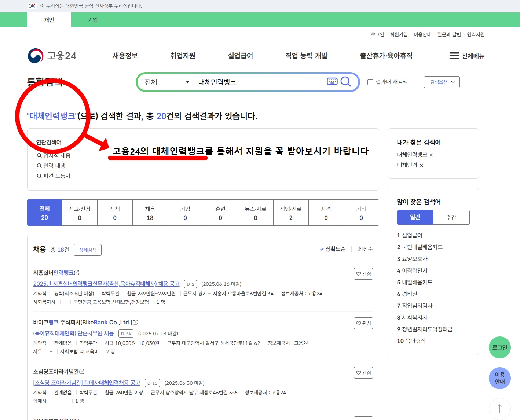Select the 채용 18 results tab
Screen dimensions: 520x420
pos(150,213)
